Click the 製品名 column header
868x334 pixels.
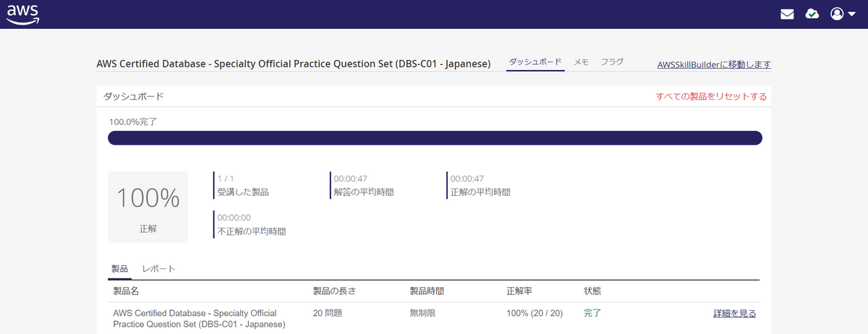(x=126, y=291)
